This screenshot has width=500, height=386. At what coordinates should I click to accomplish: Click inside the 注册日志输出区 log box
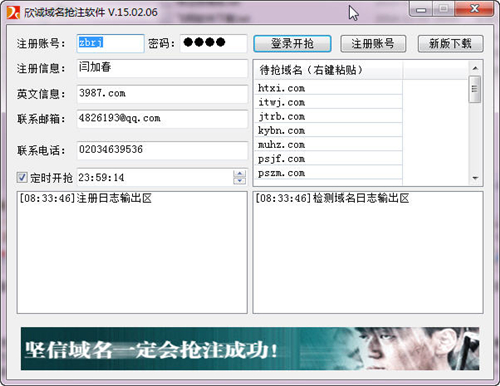pos(132,252)
